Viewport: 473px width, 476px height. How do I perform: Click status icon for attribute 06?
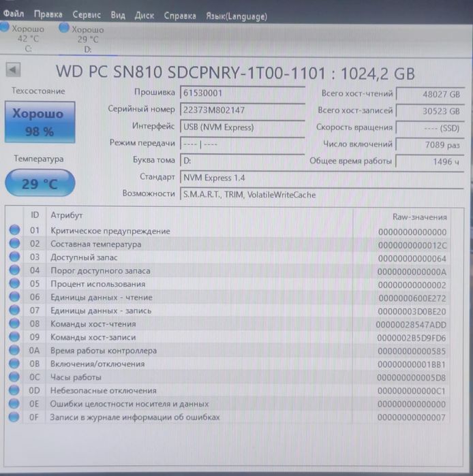coord(14,297)
